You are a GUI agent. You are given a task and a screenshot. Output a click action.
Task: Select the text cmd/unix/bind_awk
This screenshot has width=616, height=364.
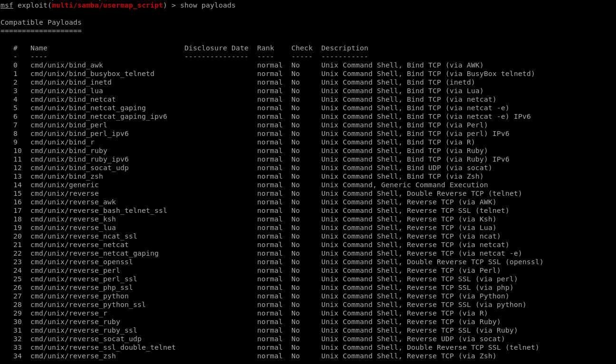tap(67, 65)
